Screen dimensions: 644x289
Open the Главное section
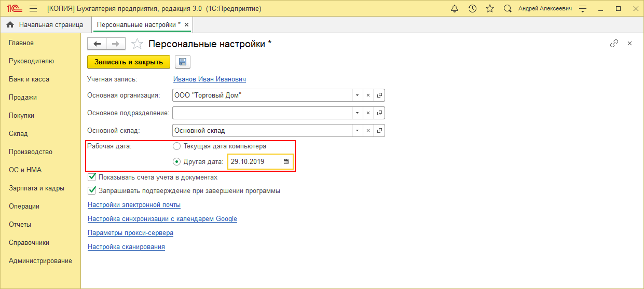[x=21, y=43]
